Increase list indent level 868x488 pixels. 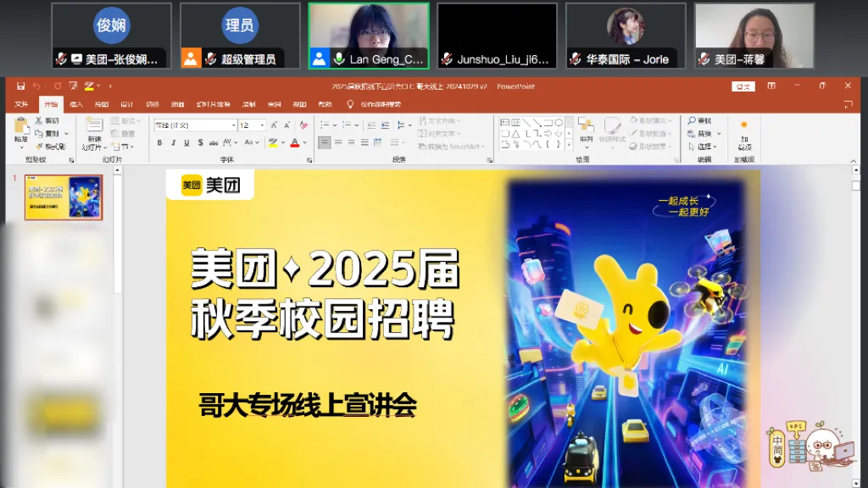tap(385, 125)
